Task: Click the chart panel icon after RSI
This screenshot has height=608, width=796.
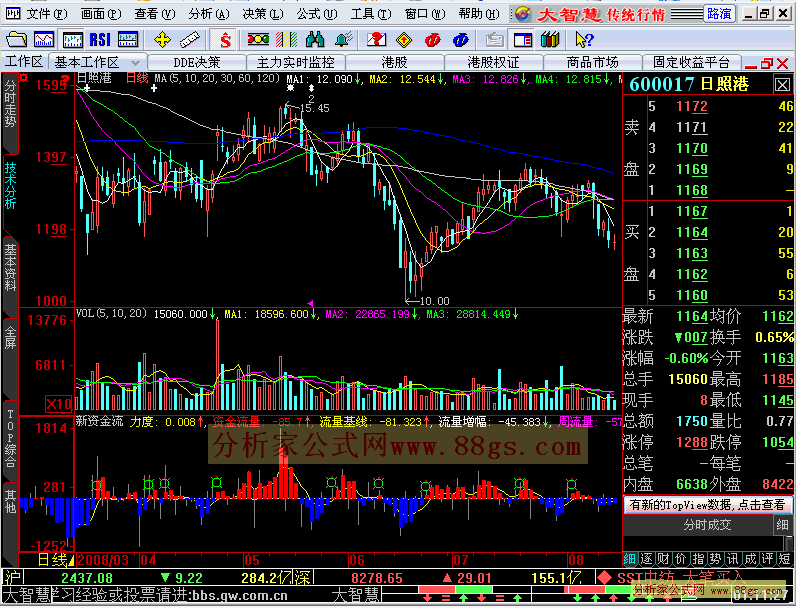Action: pos(127,39)
